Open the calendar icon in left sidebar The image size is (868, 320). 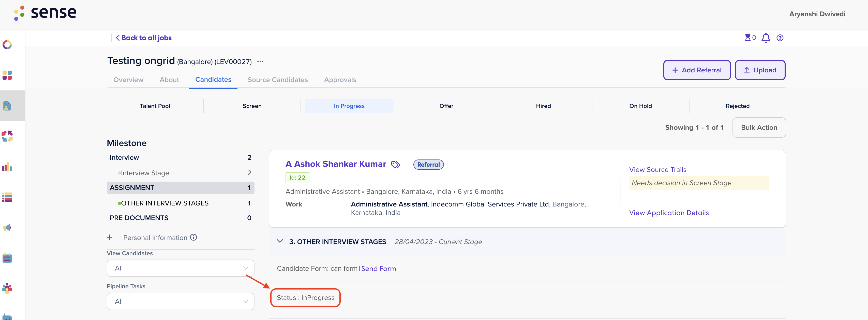pyautogui.click(x=7, y=258)
